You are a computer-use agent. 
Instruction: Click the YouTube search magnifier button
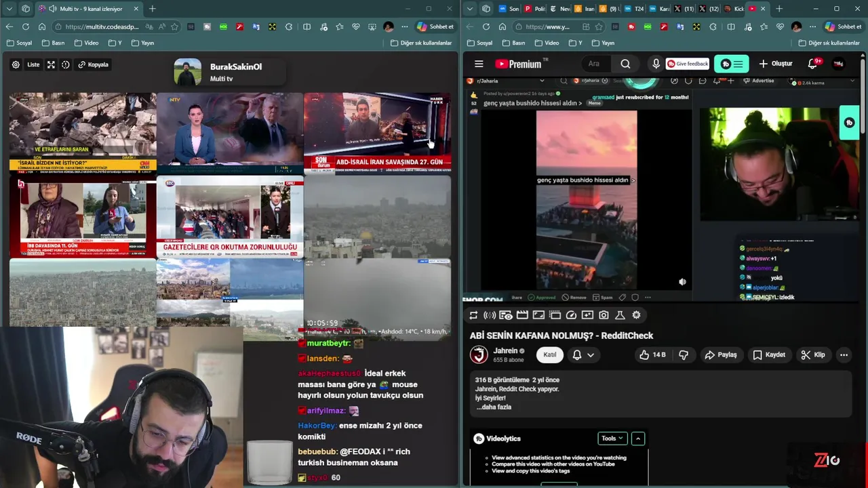click(625, 64)
